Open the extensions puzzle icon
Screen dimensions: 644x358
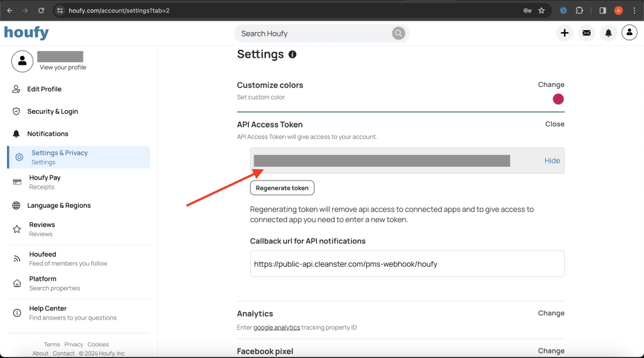point(579,11)
